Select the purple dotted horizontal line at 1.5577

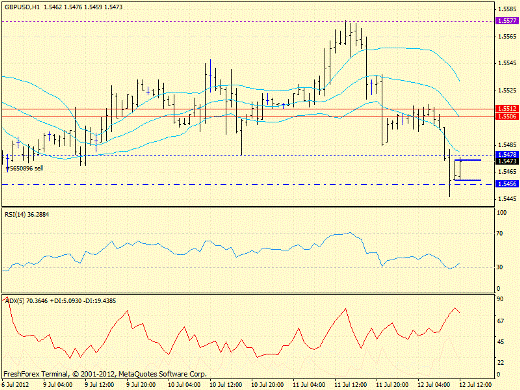point(248,21)
